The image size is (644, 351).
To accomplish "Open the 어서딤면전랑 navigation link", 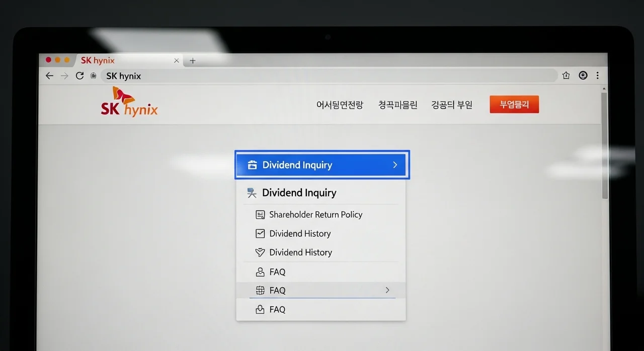I will 340,105.
